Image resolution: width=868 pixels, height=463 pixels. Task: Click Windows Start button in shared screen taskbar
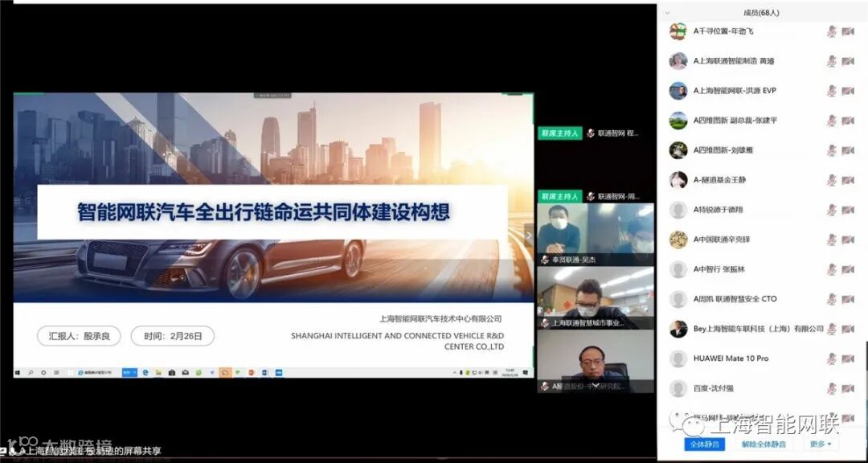tap(17, 373)
